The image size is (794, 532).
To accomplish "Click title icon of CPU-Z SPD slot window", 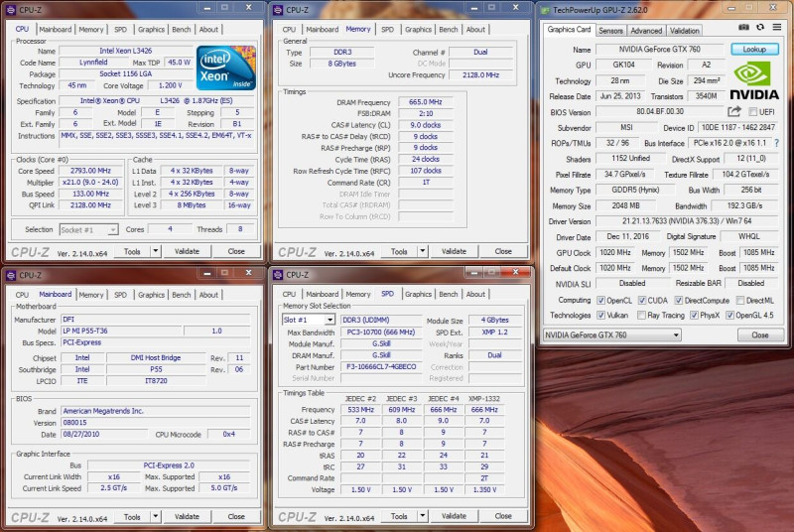I will point(278,275).
